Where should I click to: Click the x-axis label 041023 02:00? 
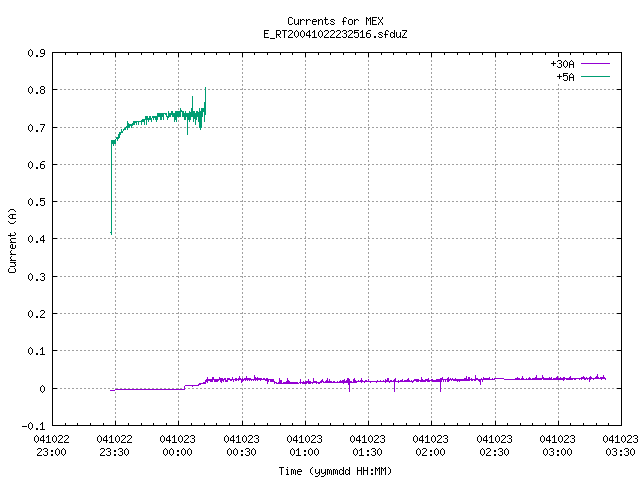tap(431, 446)
